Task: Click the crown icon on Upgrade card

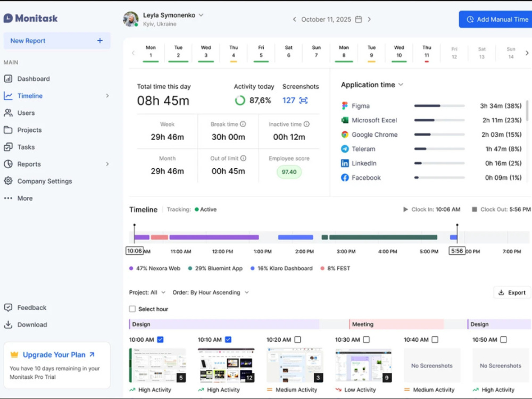Action: (x=14, y=354)
